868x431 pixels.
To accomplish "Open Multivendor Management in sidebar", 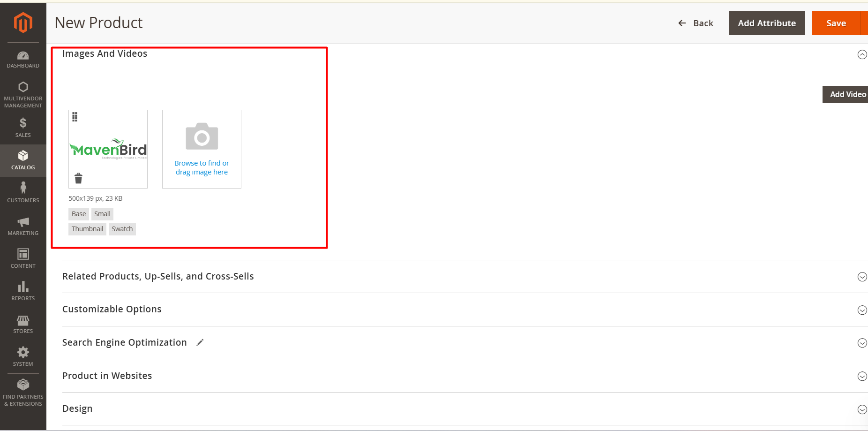I will (x=23, y=95).
